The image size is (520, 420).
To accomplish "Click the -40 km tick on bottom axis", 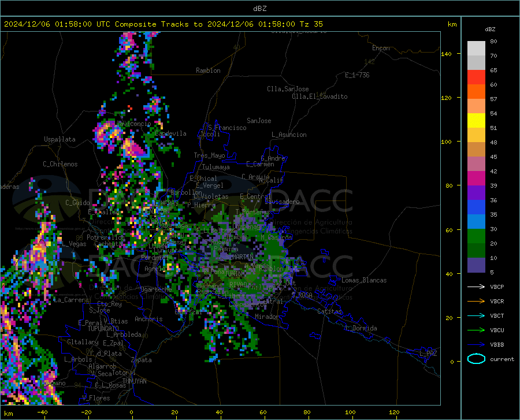I will pos(42,412).
